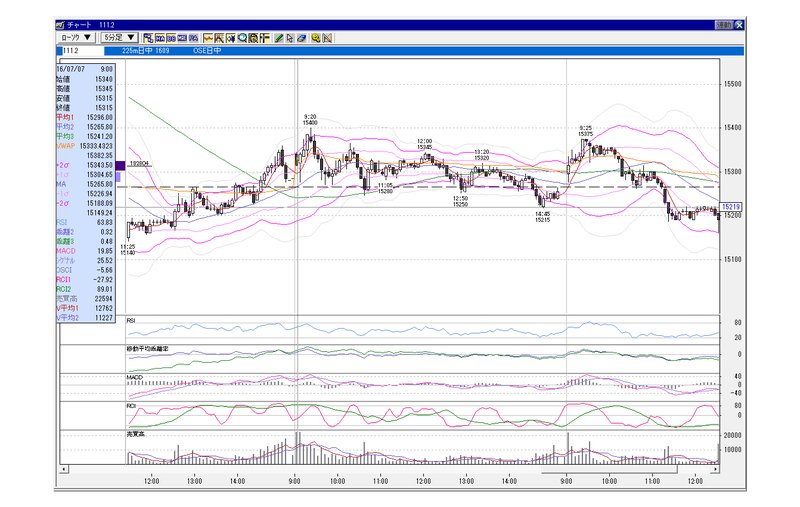The image size is (800, 507).
Task: Click the icon right of the magnifier
Action: click(253, 38)
